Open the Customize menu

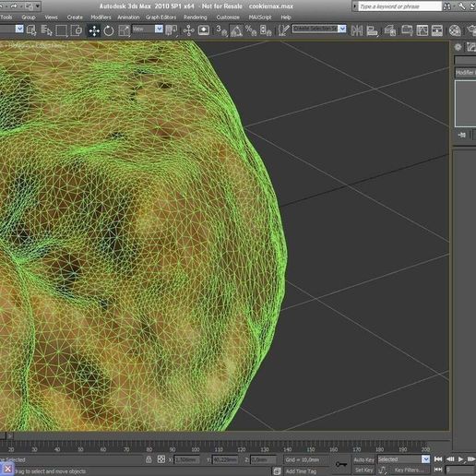tap(228, 18)
